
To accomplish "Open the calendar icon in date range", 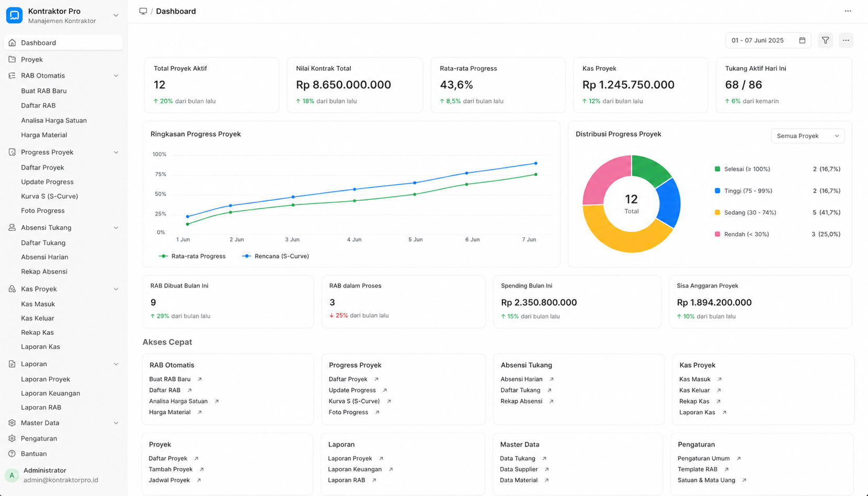I will coord(802,40).
